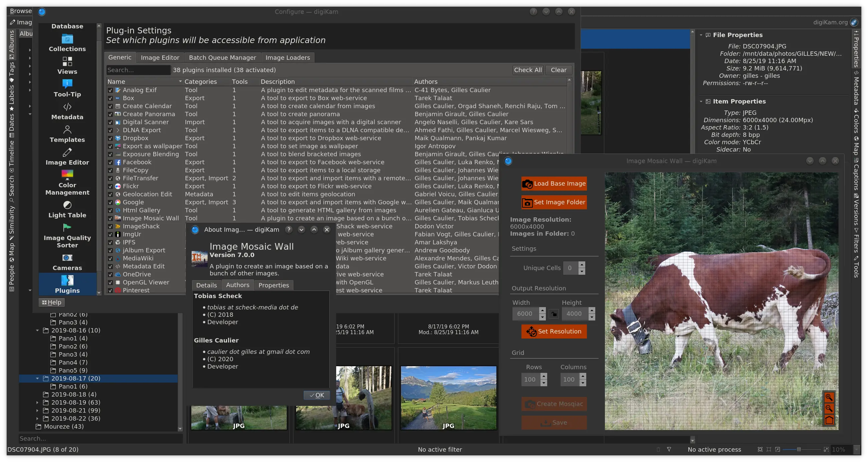Viewport: 868px width, 462px height.
Task: Disable the Facebook export plugin
Action: coord(111,162)
